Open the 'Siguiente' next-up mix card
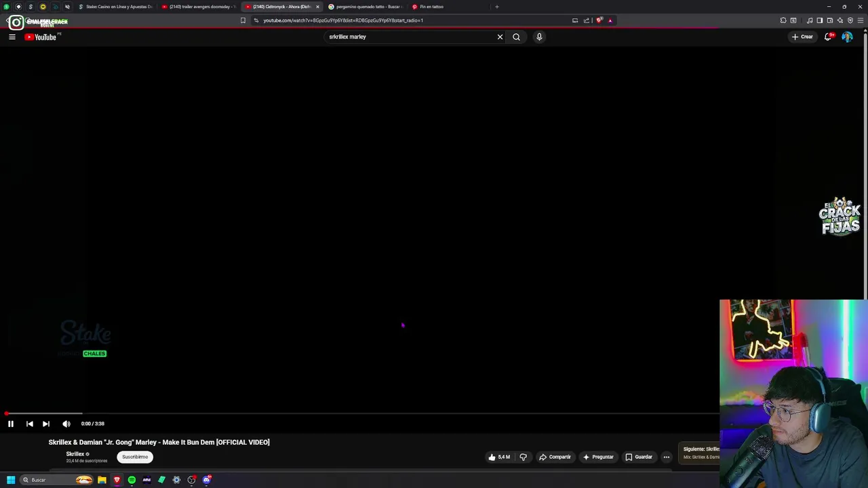Image resolution: width=868 pixels, height=488 pixels. 701,453
